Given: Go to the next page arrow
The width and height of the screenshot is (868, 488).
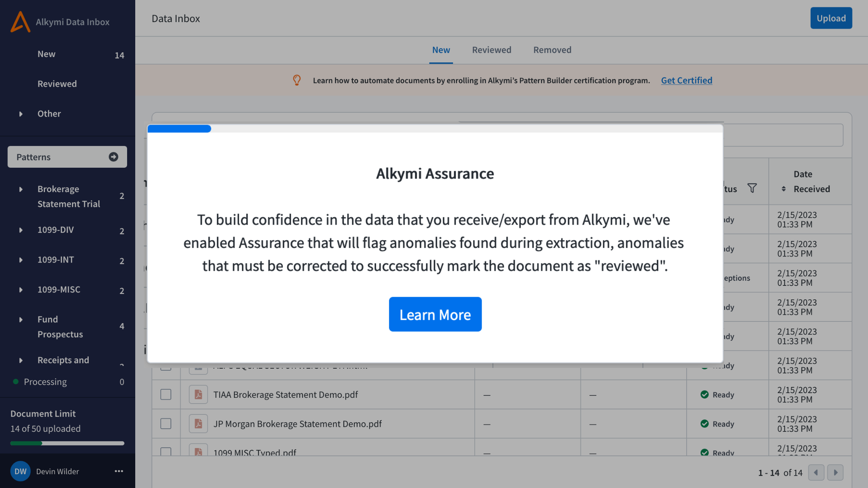Looking at the screenshot, I should pyautogui.click(x=835, y=473).
